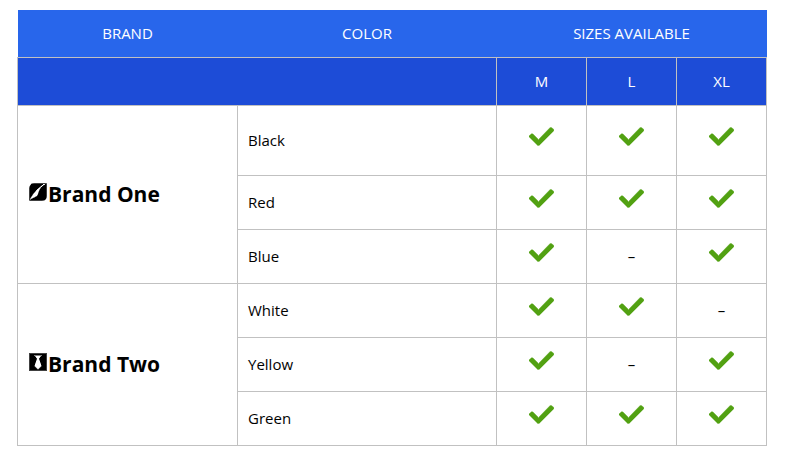790x456 pixels.
Task: Click the Black XL size checkmark
Action: (x=721, y=137)
